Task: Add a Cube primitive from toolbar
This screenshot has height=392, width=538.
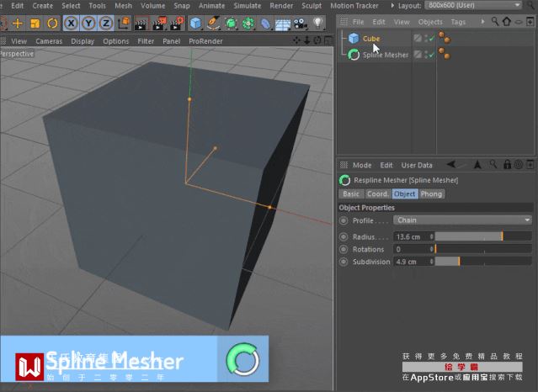Action: tap(195, 24)
